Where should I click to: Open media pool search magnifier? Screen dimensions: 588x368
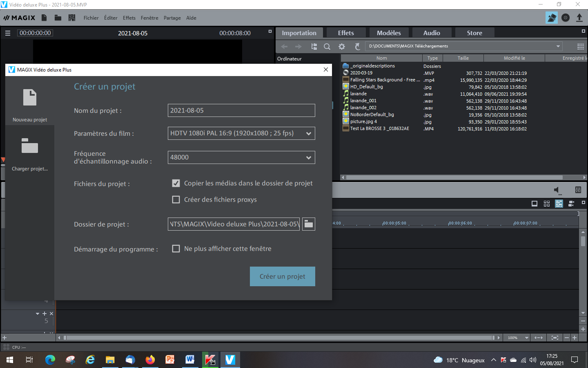coord(327,47)
